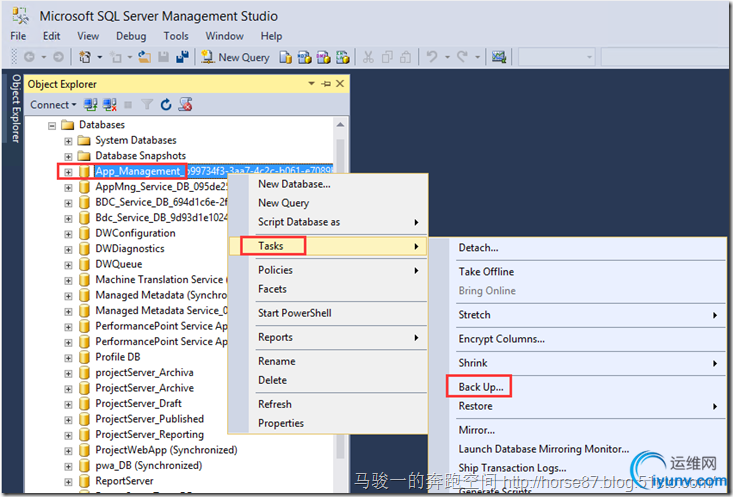Click the Analysis Services MDX Query icon

[x=304, y=57]
